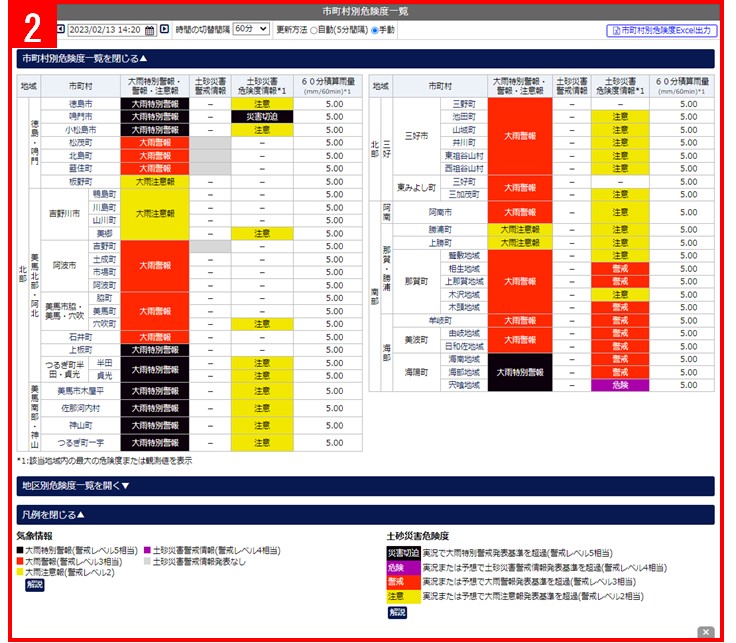Screen dimensions: 736x643
Task: Click 大雨特別警報(警戒レベル5相当) legend entry
Action: point(77,551)
